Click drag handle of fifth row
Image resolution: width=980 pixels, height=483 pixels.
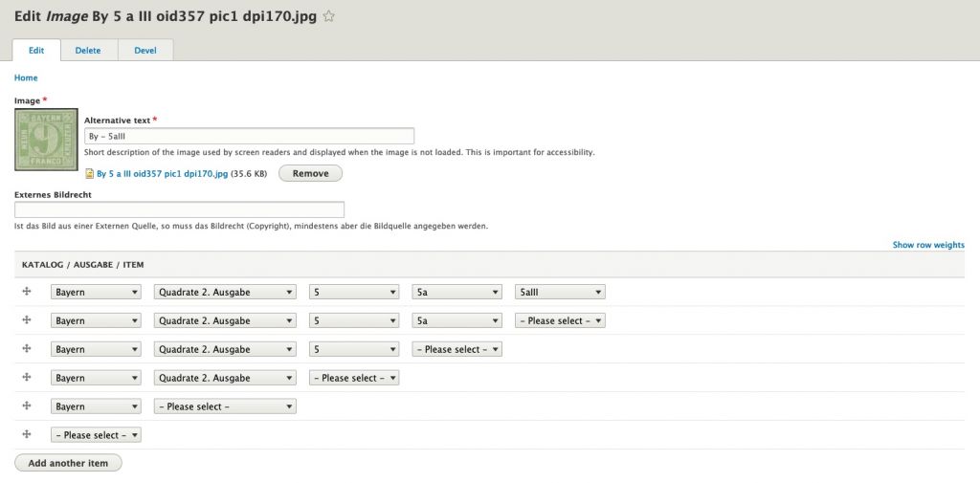27,406
